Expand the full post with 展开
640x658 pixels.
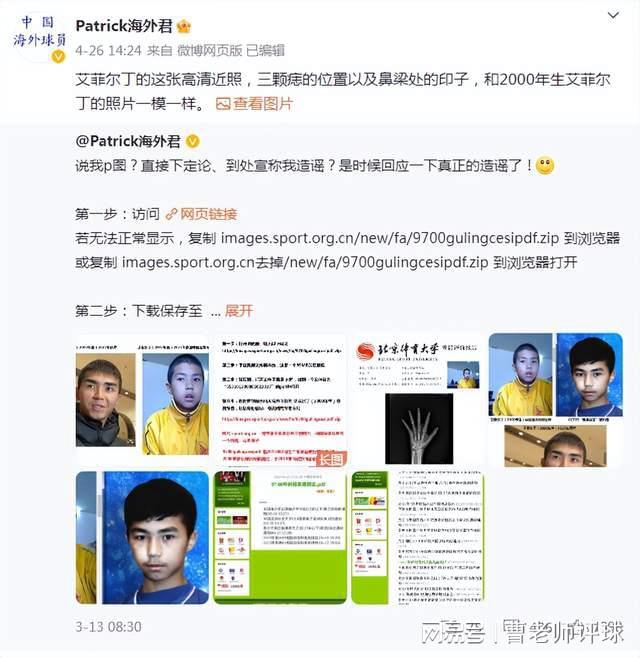(x=239, y=311)
